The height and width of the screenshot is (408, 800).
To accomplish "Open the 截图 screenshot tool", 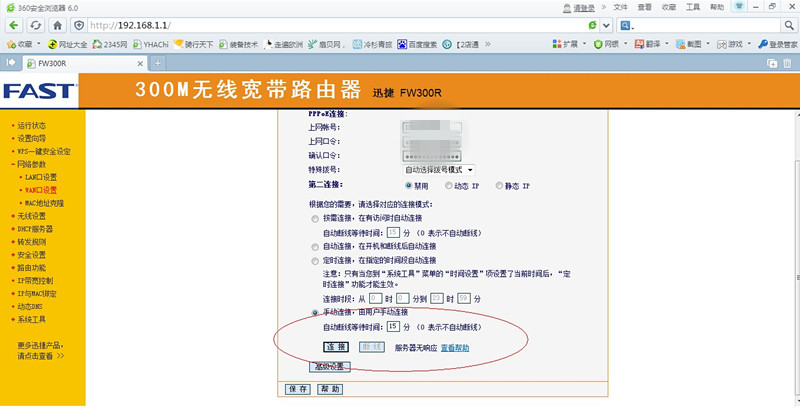I will (x=689, y=44).
